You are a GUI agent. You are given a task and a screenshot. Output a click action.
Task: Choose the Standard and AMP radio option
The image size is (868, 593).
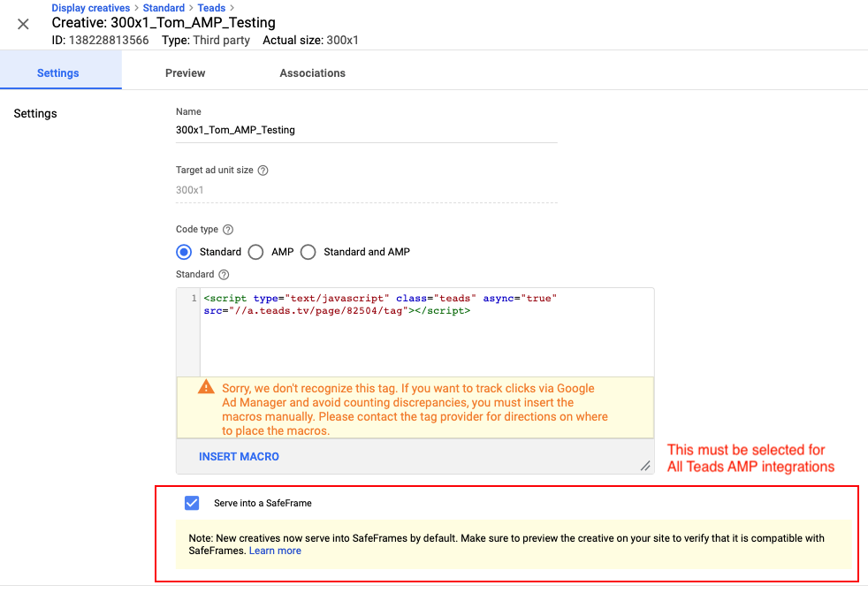pos(308,252)
